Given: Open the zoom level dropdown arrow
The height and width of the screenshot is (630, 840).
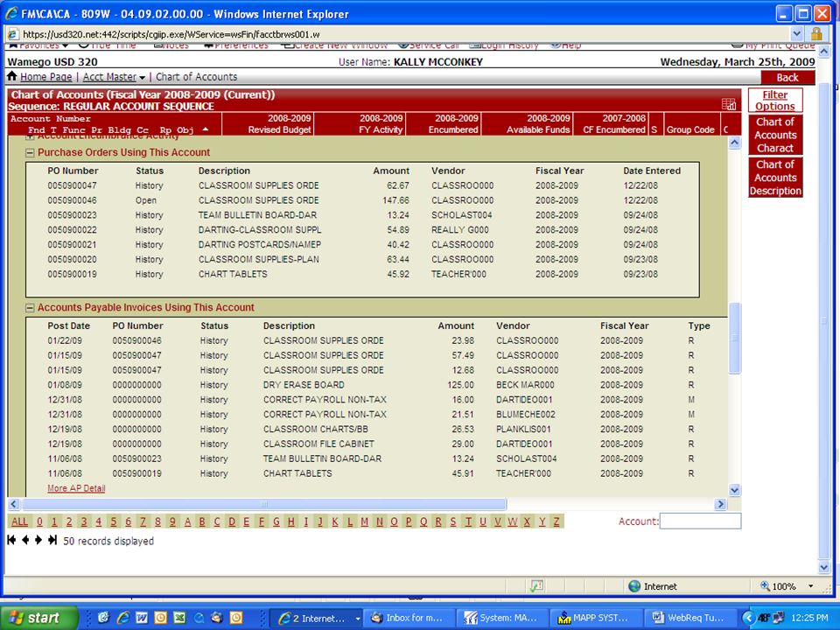Looking at the screenshot, I should pyautogui.click(x=810, y=586).
